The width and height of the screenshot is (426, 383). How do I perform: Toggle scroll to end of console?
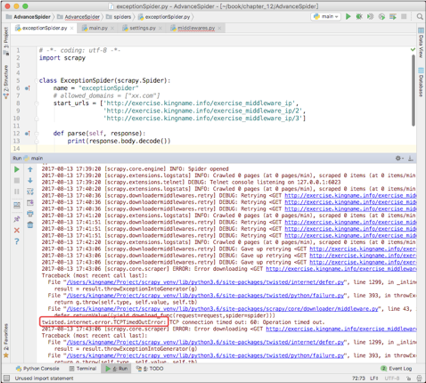click(x=30, y=203)
